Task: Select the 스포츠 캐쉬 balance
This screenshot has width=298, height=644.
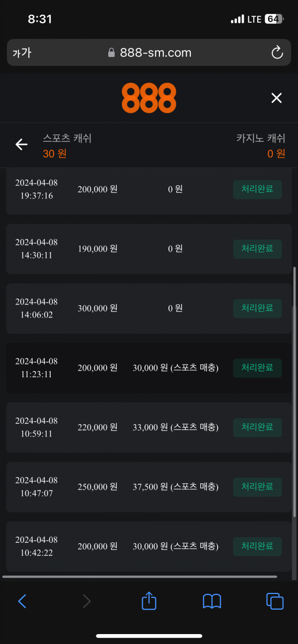Action: tap(67, 146)
